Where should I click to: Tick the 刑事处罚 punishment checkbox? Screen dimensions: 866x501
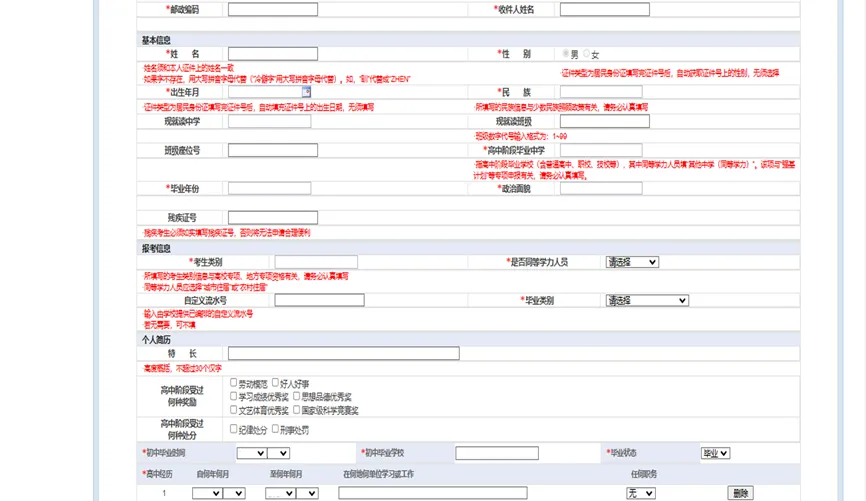(x=275, y=429)
